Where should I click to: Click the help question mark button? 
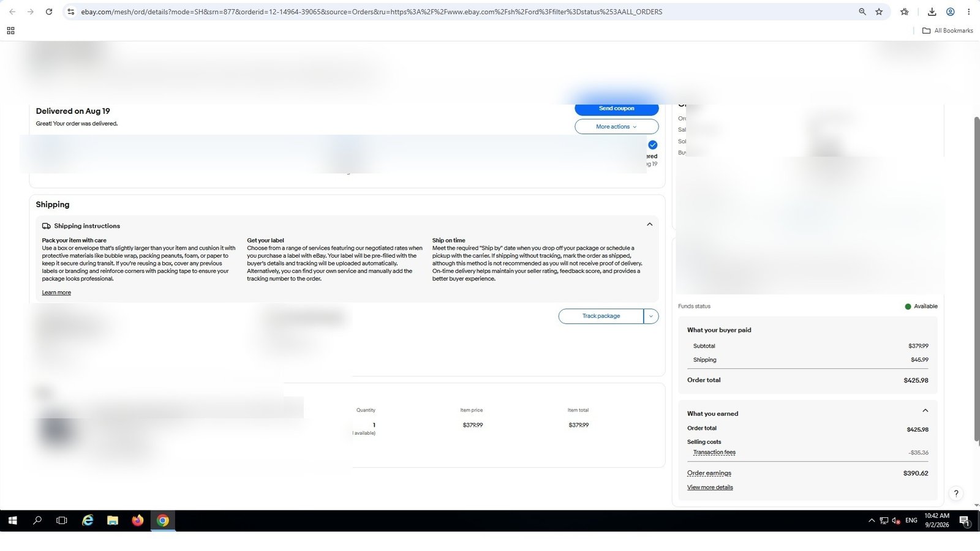click(x=956, y=493)
